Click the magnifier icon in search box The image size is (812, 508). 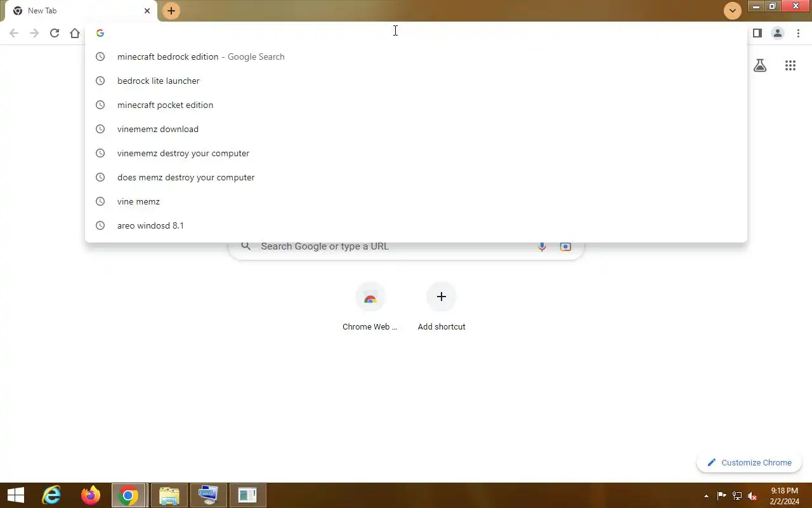(x=246, y=246)
